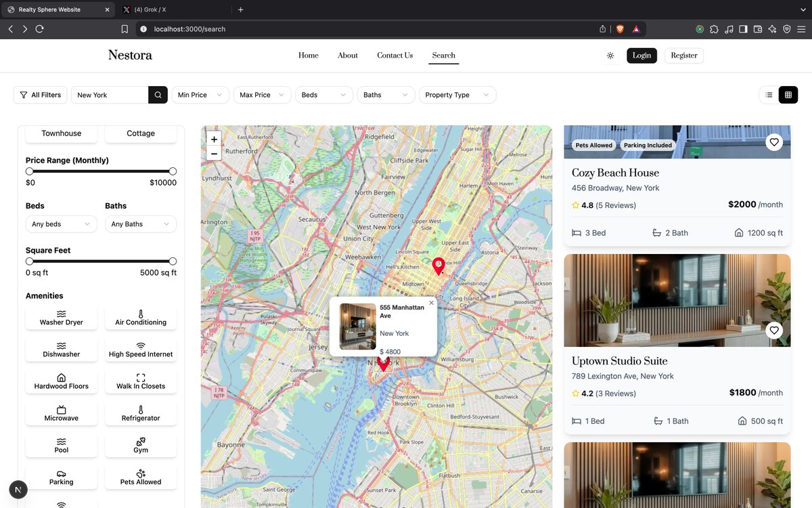Open the Contact Us nav item

point(395,56)
